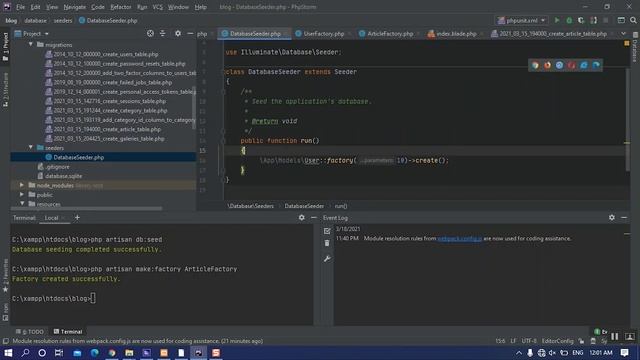Fold the run() function in gutter
The width and height of the screenshot is (640, 360).
[224, 141]
